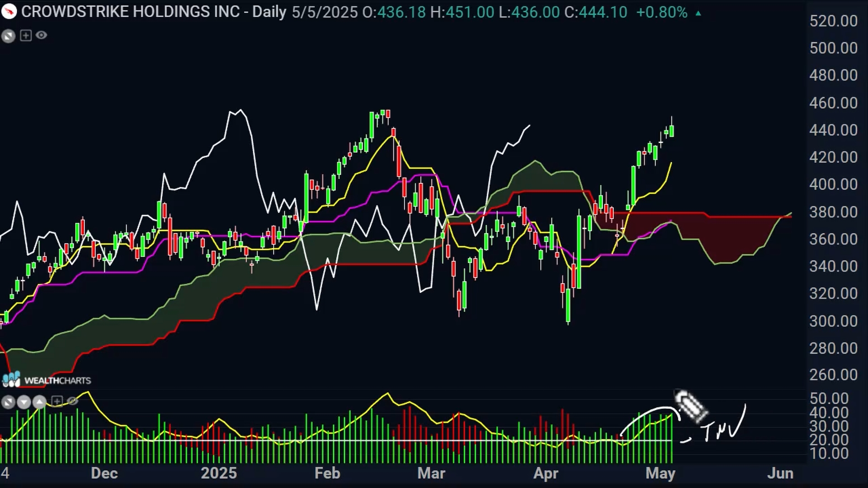This screenshot has height=488, width=868.
Task: Click the 50.00 indicator axis label
Action: [x=829, y=399]
